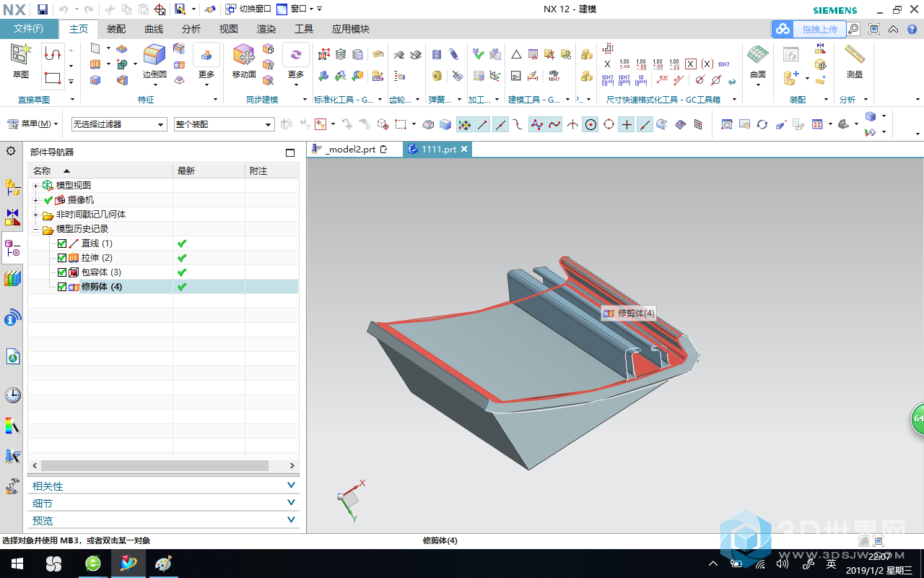Expand the 相关性 panel
The width and height of the screenshot is (924, 578).
tap(164, 486)
